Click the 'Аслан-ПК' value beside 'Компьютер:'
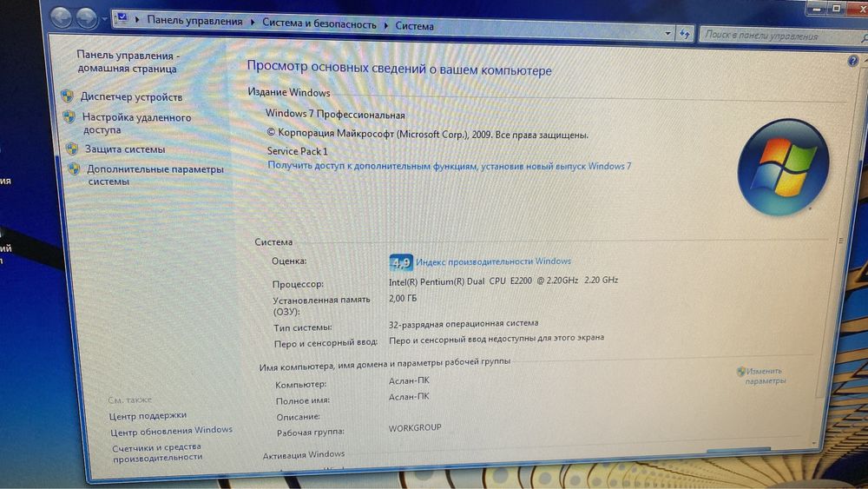The image size is (868, 489). (x=409, y=380)
